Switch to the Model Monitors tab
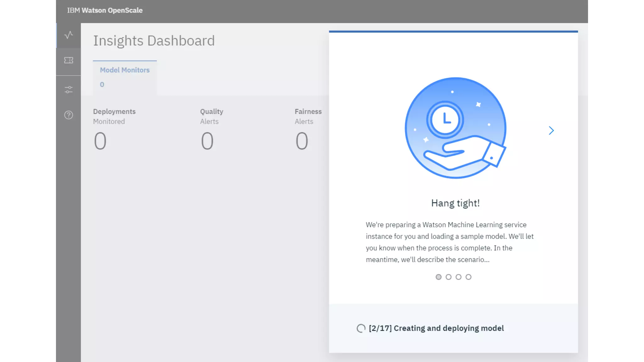 click(x=125, y=70)
